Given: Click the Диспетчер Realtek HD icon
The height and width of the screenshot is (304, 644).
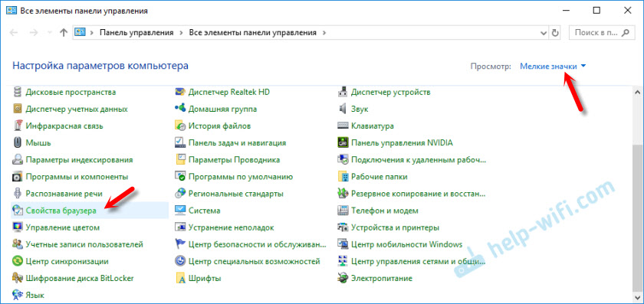Looking at the screenshot, I should point(180,92).
